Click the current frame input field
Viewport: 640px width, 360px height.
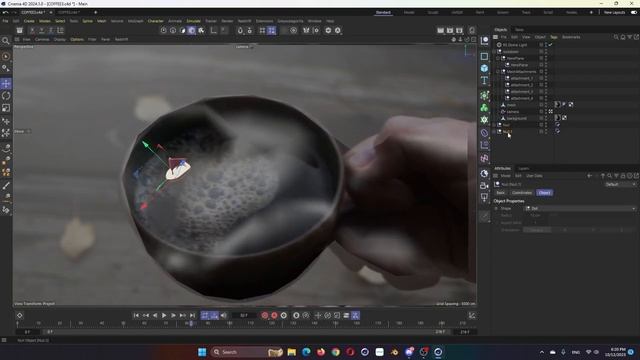click(244, 316)
